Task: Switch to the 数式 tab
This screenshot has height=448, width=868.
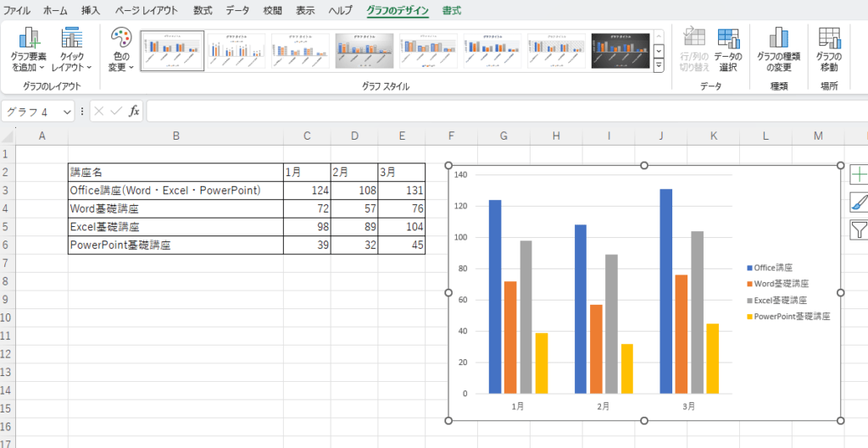Action: tap(203, 10)
